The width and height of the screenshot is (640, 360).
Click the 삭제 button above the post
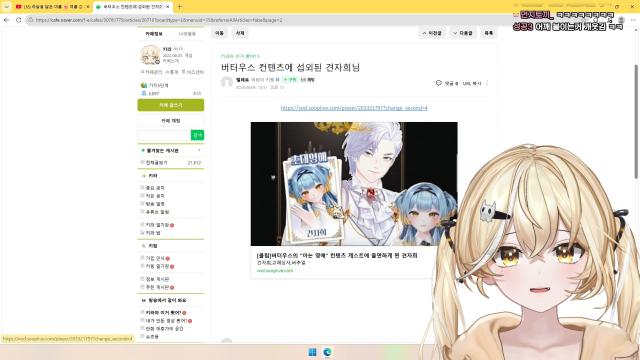click(240, 33)
